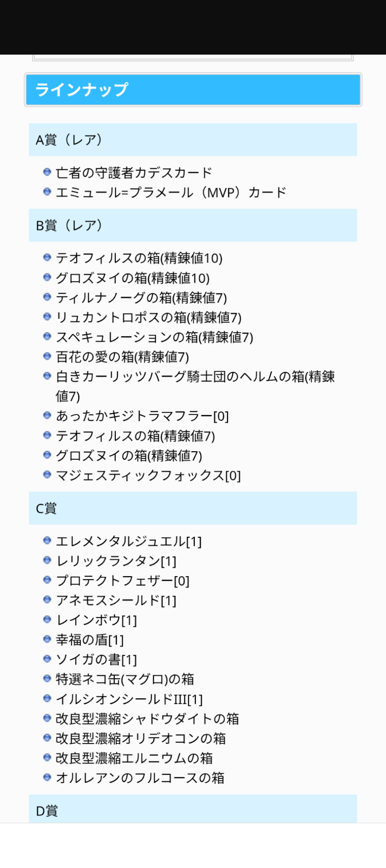Select the C賞 heading bar
Viewport: 386px width, 868px height.
pos(193,508)
